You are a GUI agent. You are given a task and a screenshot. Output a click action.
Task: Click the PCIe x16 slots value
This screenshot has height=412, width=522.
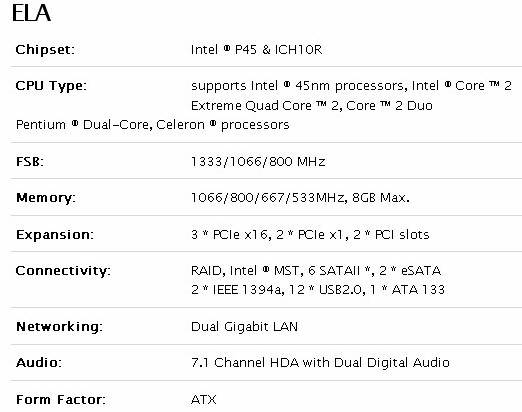click(310, 235)
